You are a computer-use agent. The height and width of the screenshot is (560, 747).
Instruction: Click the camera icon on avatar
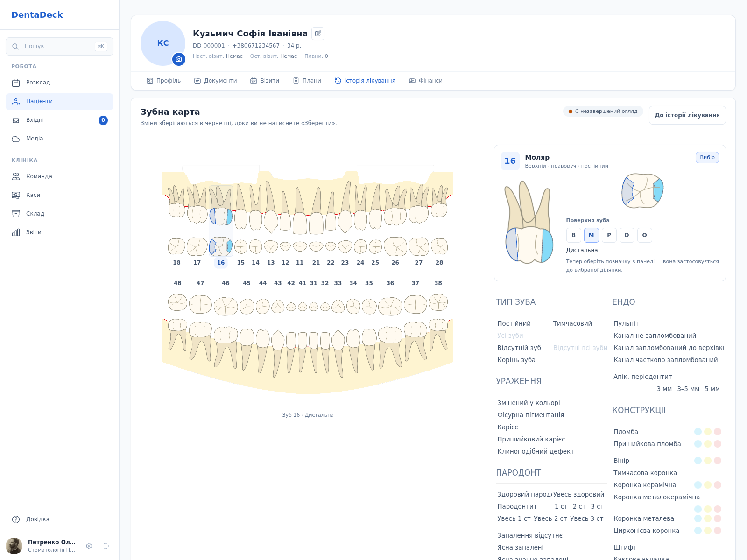pyautogui.click(x=179, y=59)
